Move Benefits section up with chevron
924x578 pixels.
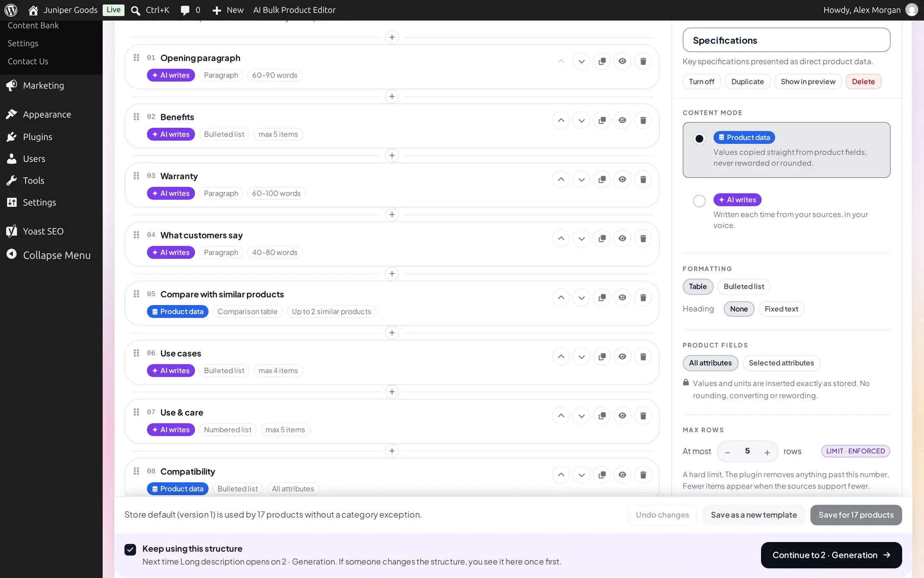click(561, 120)
